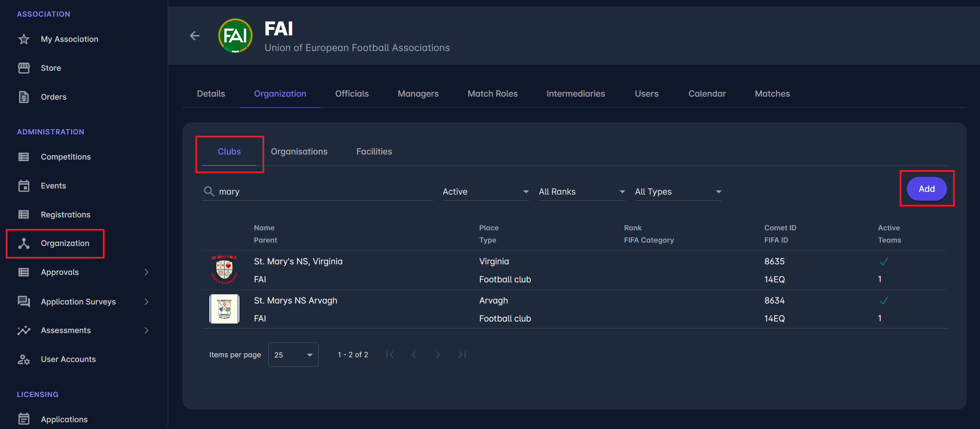The image size is (980, 429).
Task: Click the Application Surveys chat icon
Action: point(23,301)
